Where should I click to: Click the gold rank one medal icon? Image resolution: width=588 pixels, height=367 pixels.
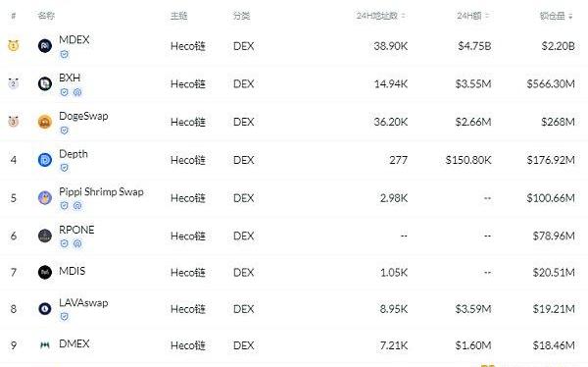pos(14,46)
